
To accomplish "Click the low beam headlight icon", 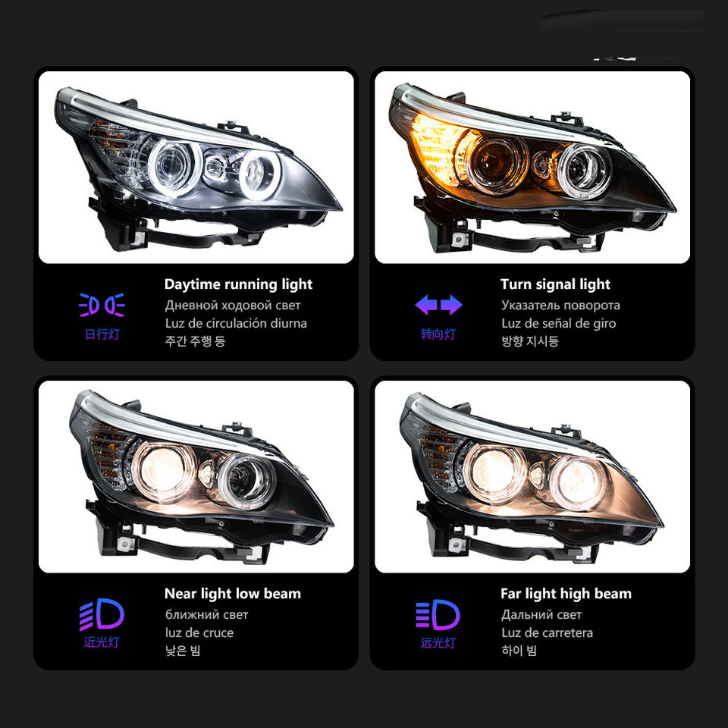I will click(x=102, y=614).
